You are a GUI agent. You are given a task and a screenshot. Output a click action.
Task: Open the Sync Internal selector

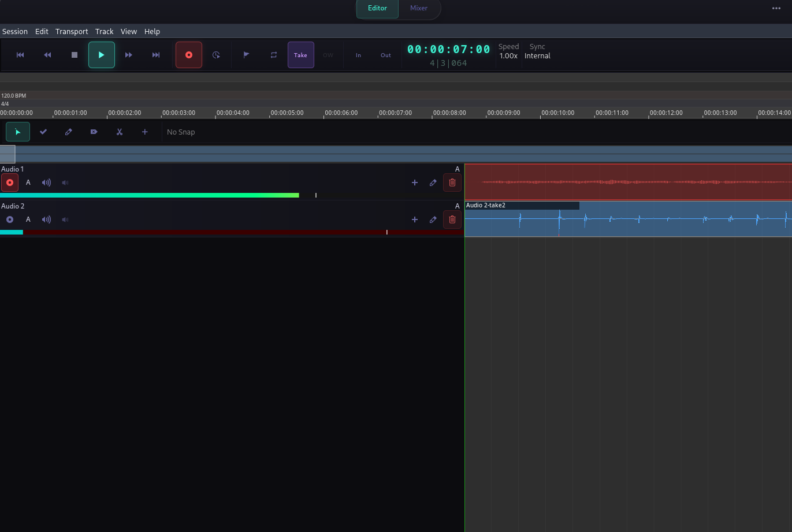point(537,56)
